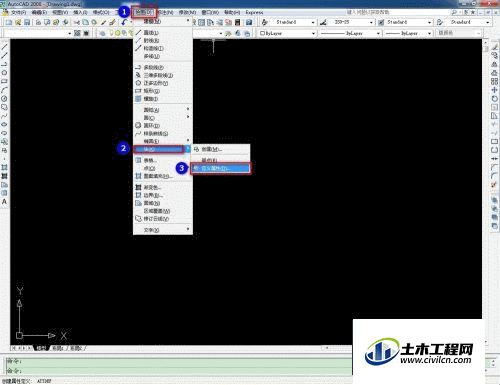Screen dimensions: 500x385
Task: Click the Layer Properties Manager icon
Action: pos(102,33)
